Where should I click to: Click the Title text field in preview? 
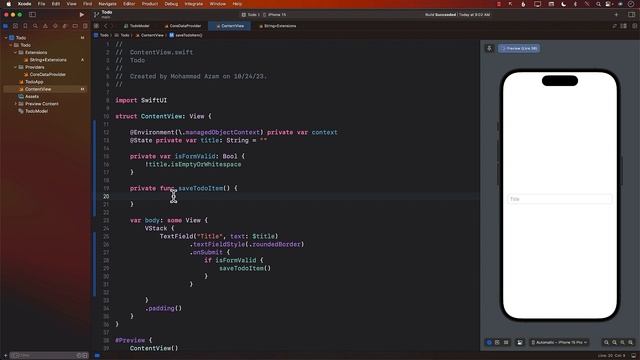pyautogui.click(x=560, y=199)
